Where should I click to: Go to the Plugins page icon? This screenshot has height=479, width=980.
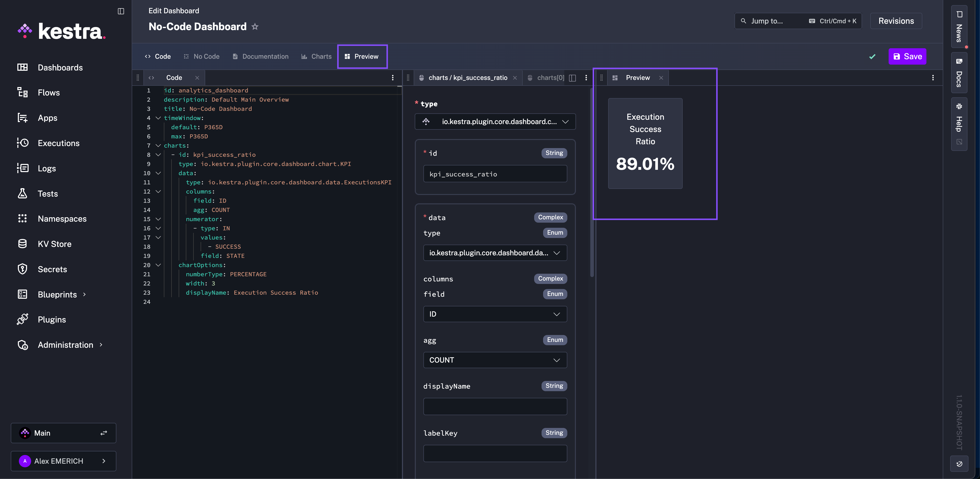coord(22,319)
